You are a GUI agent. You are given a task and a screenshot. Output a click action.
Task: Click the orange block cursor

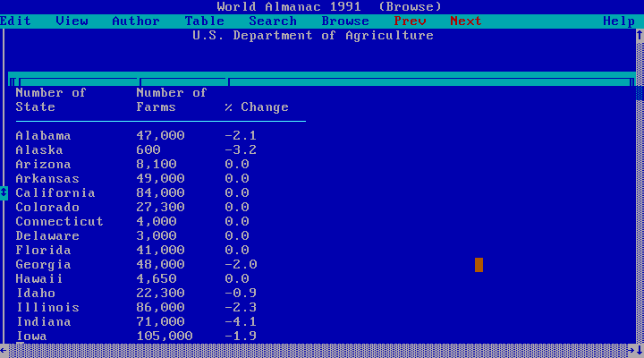pyautogui.click(x=479, y=264)
